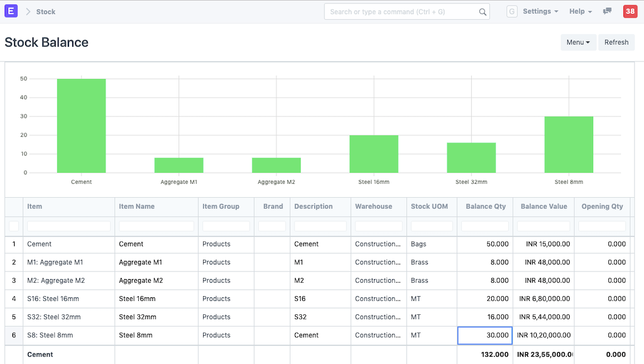Click the G user avatar icon
644x364 pixels.
(x=512, y=12)
